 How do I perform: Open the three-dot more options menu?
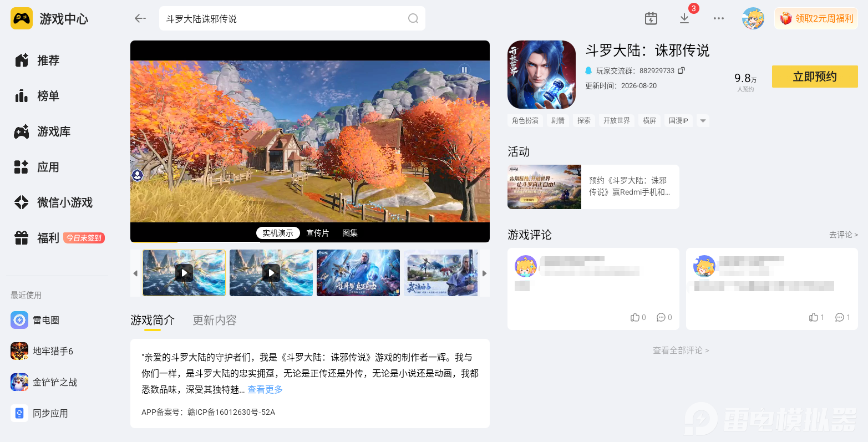[719, 18]
